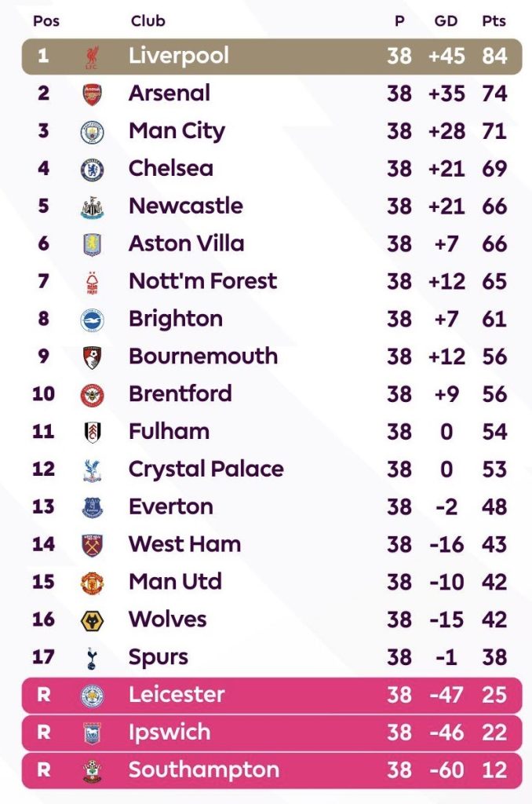The height and width of the screenshot is (804, 532).
Task: Click West Ham's 43 points value
Action: click(494, 544)
